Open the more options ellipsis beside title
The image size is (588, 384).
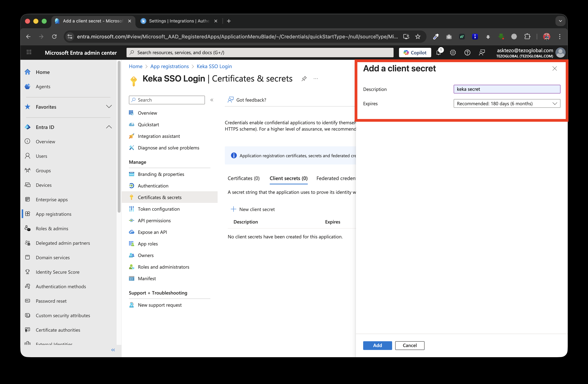tap(316, 79)
